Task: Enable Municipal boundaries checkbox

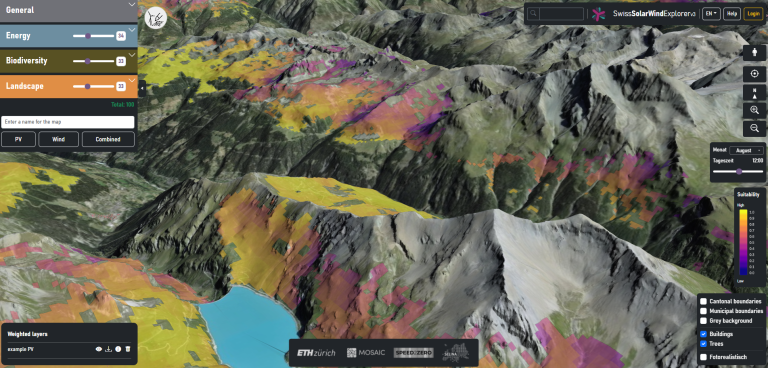Action: (703, 311)
